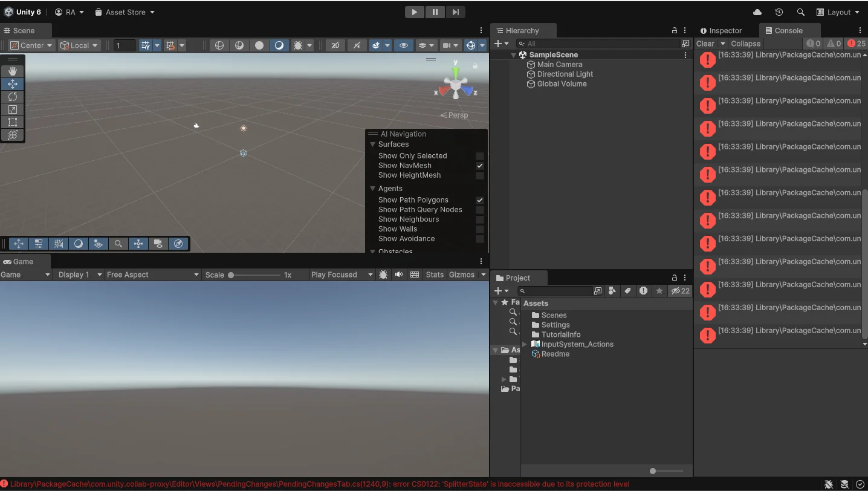
Task: Switch to the Inspector tab
Action: 725,31
